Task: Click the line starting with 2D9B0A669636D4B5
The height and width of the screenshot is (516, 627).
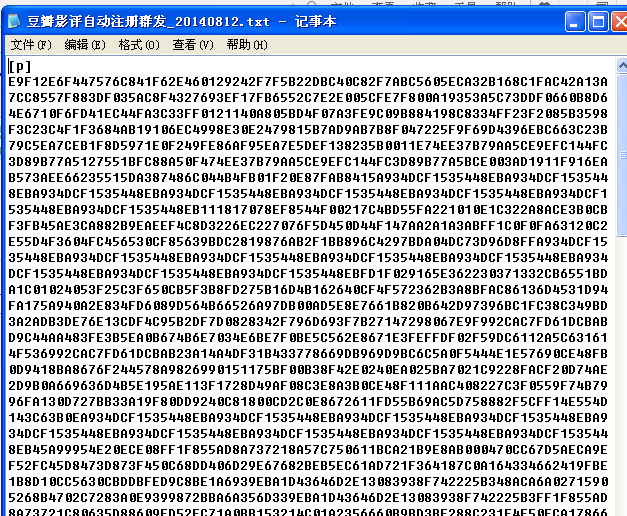Action: [308, 386]
